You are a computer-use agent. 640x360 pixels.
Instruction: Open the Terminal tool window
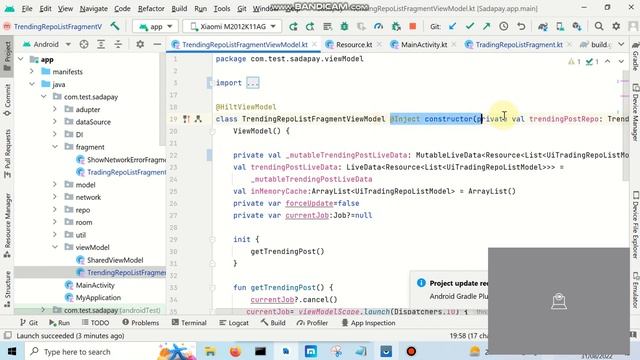click(x=189, y=322)
